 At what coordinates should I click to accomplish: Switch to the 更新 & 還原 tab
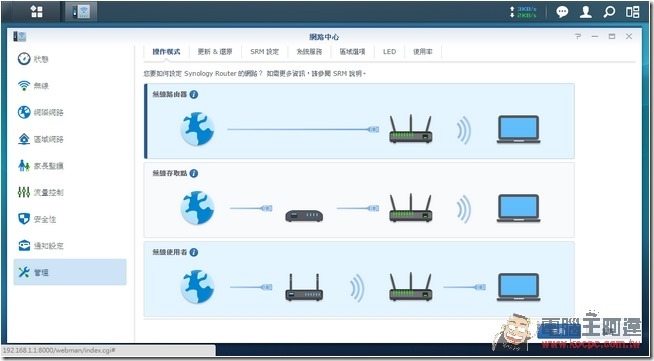[x=215, y=52]
